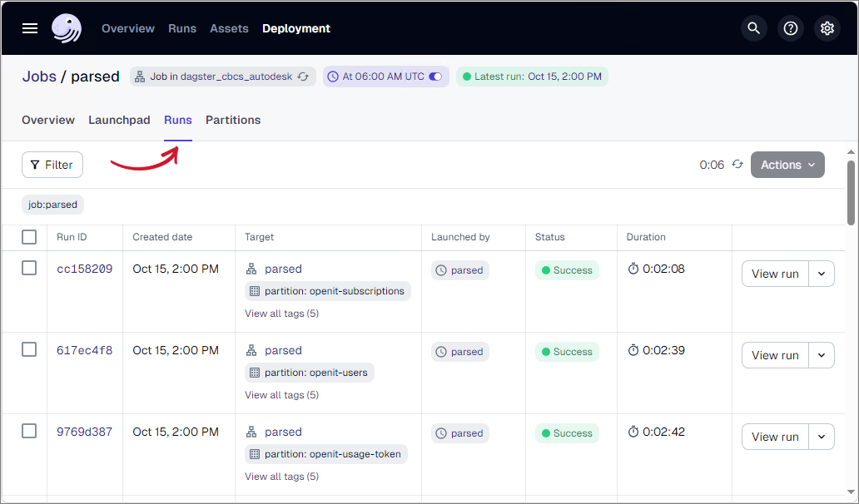
Task: Expand the Actions dropdown
Action: pos(787,165)
